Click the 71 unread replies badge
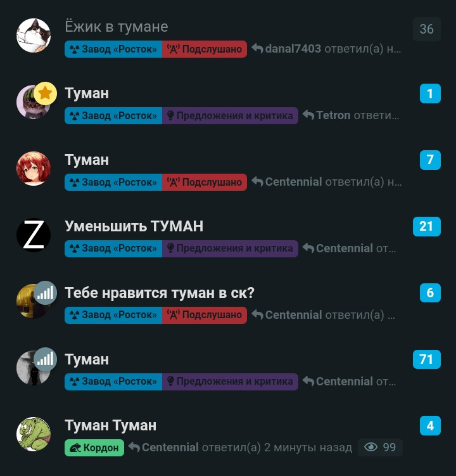456x476 pixels. [427, 359]
